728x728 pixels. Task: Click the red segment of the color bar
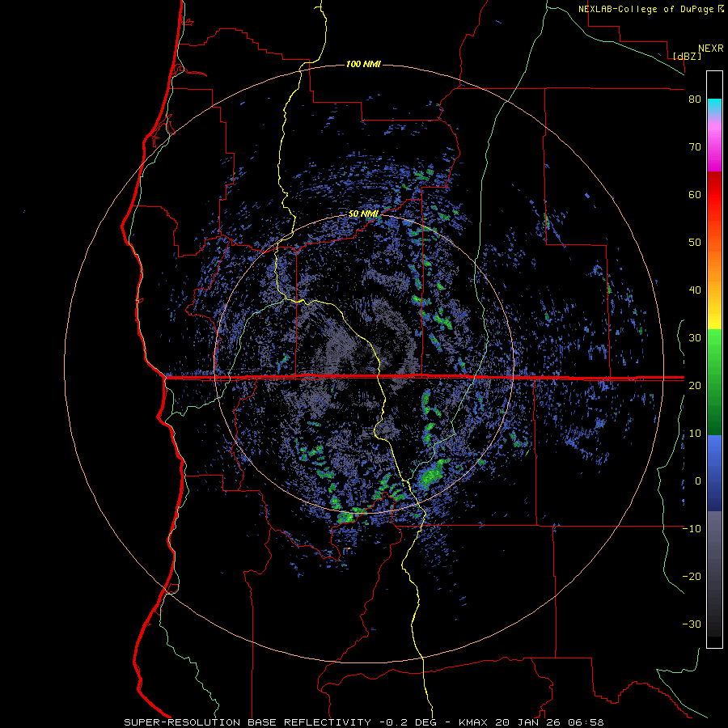714,195
